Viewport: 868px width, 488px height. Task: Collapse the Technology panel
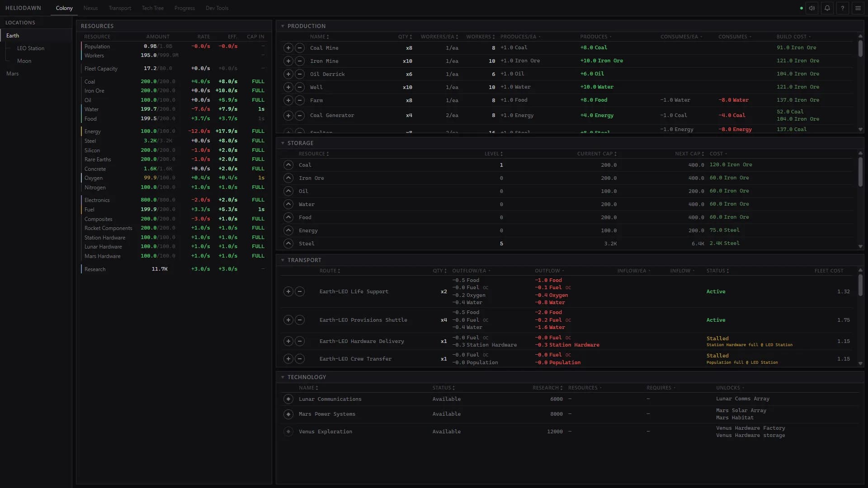pos(283,377)
